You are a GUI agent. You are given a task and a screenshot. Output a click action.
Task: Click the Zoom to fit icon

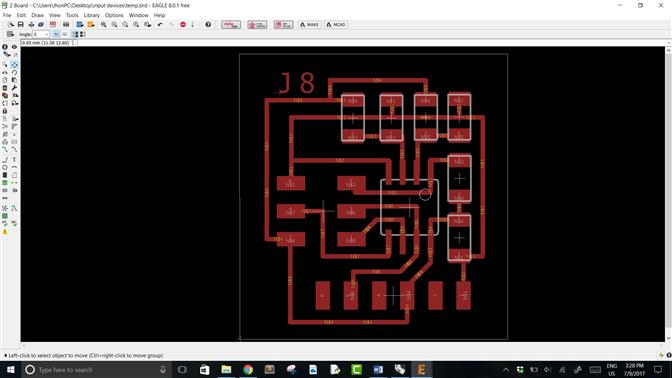pos(103,24)
